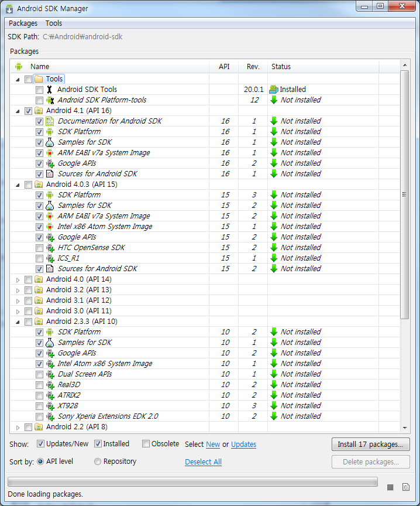Image resolution: width=420 pixels, height=506 pixels.
Task: Click the API column header
Action: [x=224, y=67]
